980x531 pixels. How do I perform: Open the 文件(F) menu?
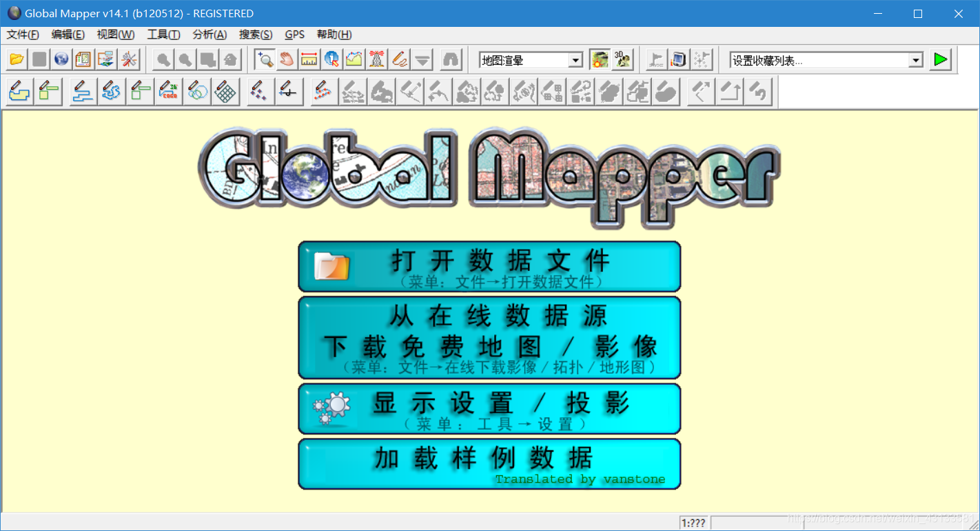tap(23, 34)
